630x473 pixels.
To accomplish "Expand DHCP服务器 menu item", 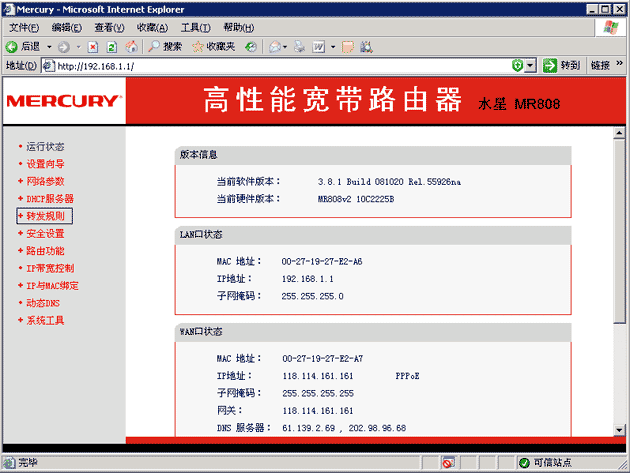I will 50,199.
